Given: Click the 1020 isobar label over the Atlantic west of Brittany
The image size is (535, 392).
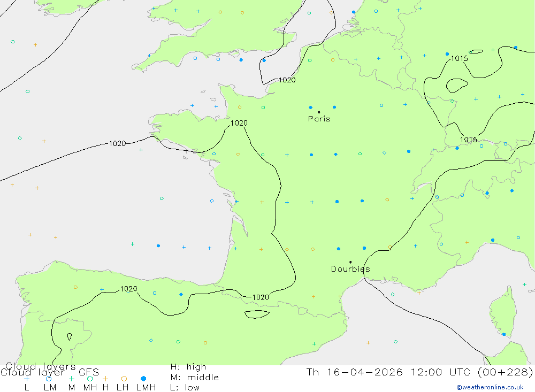Looking at the screenshot, I should coord(117,144).
